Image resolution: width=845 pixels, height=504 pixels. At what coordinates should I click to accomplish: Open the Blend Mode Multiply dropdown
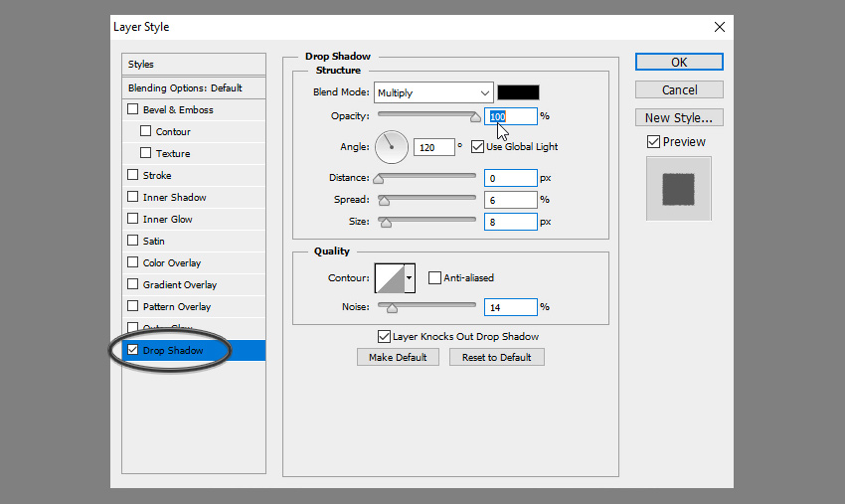click(433, 92)
